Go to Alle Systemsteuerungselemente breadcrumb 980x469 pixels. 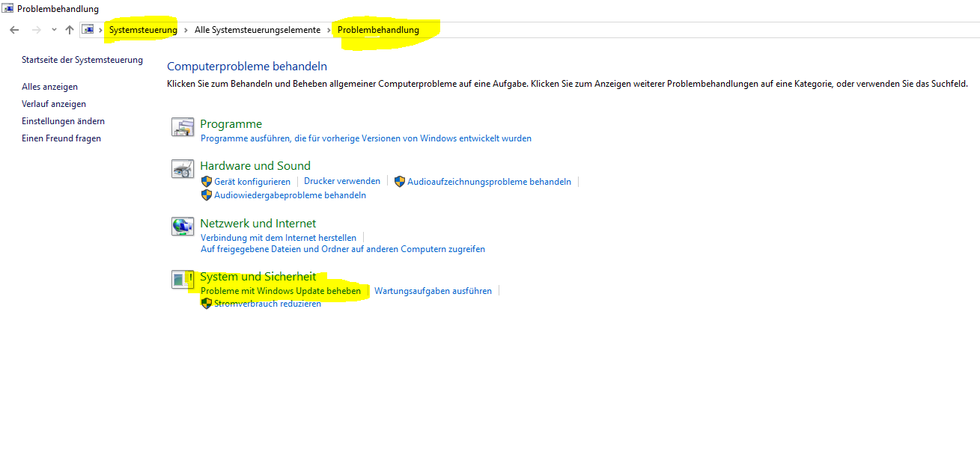257,30
